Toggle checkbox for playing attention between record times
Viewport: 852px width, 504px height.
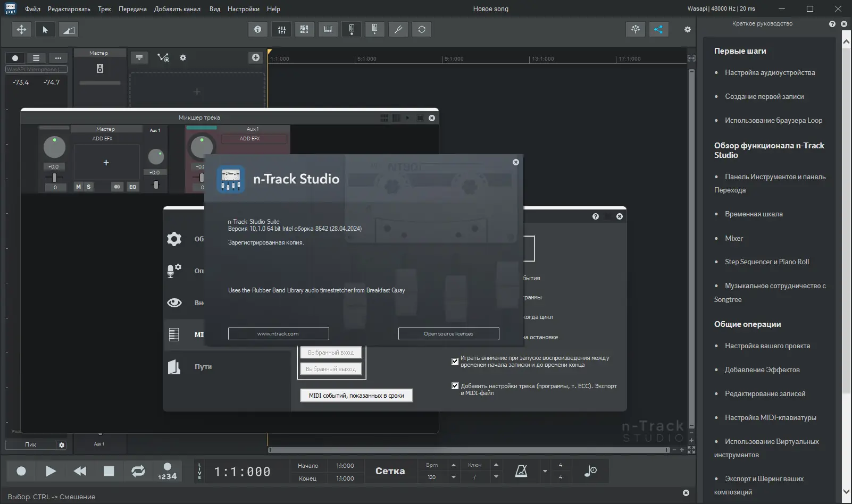pyautogui.click(x=455, y=362)
